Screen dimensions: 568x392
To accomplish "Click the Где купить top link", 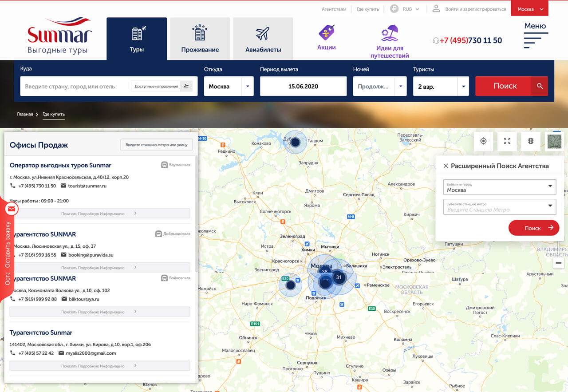I will click(368, 9).
